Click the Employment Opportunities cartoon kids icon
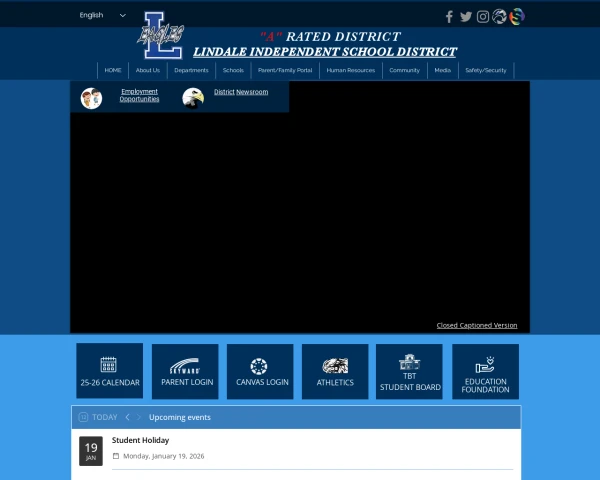 91,98
